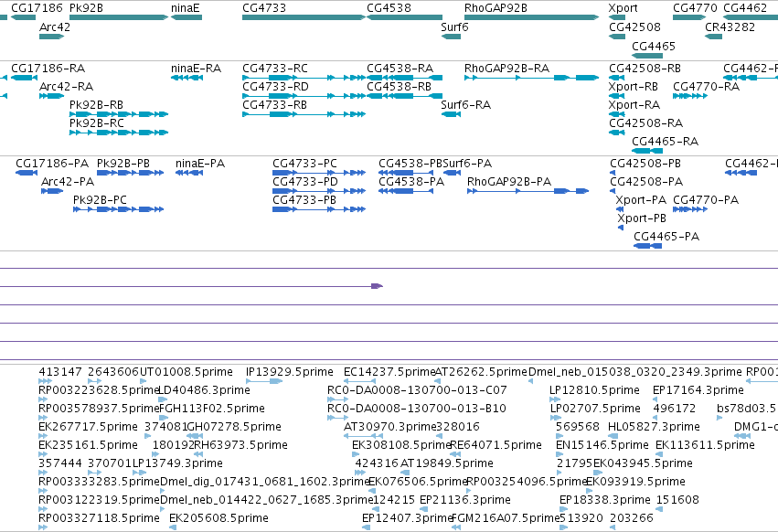This screenshot has width=778, height=532.
Task: Select protein CG4733-PC
Action: click(x=304, y=164)
